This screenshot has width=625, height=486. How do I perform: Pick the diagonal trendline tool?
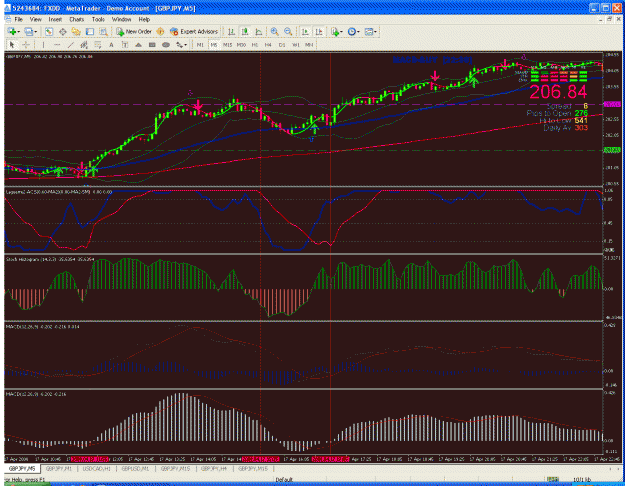(71, 45)
